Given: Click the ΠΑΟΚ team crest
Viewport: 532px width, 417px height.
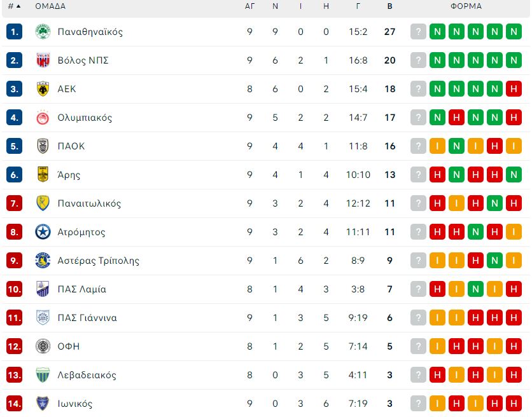Looking at the screenshot, I should [43, 146].
